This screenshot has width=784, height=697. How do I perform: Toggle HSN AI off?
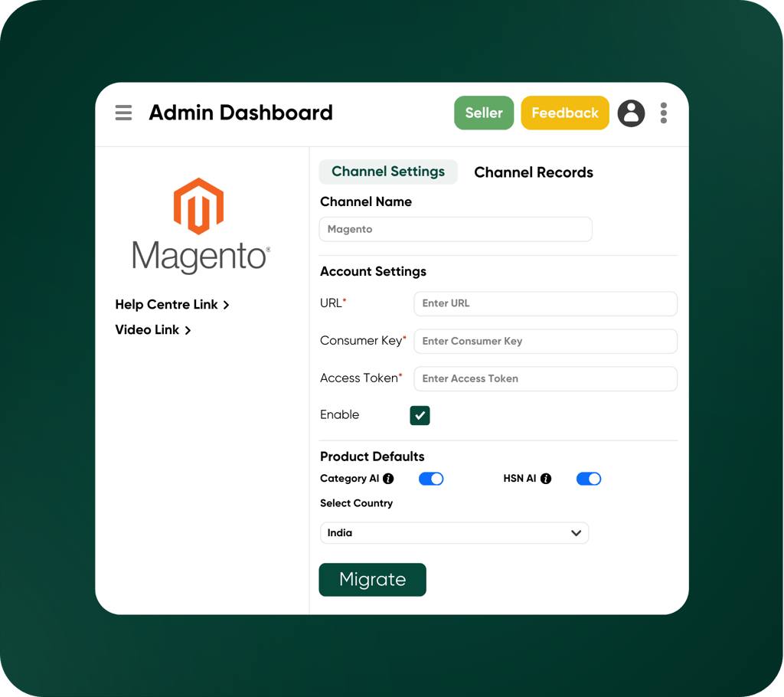589,479
